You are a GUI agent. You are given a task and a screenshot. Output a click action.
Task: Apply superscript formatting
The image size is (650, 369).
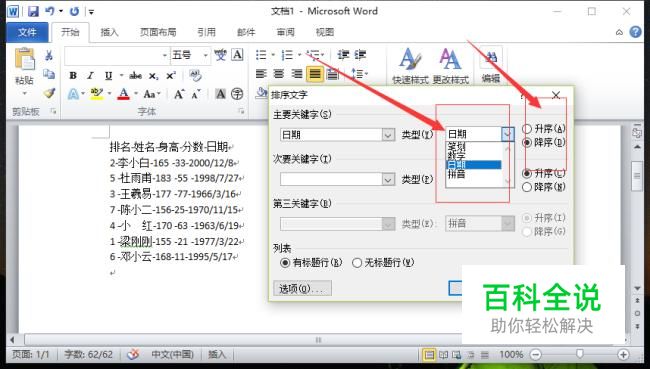[171, 75]
